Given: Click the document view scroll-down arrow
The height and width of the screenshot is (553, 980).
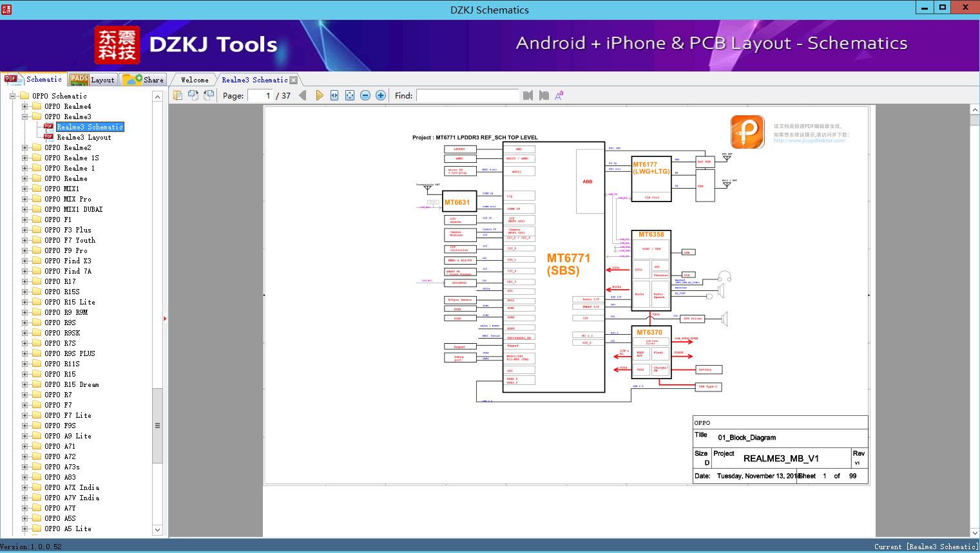Looking at the screenshot, I should pyautogui.click(x=975, y=532).
